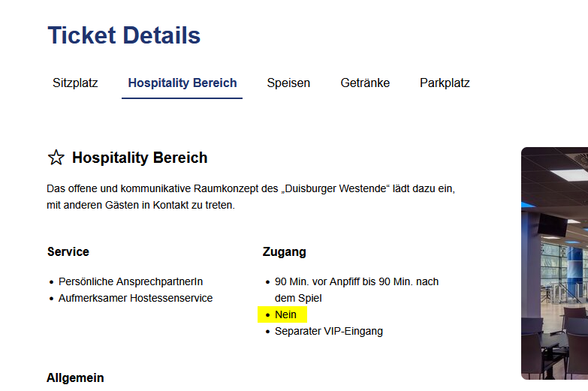The width and height of the screenshot is (588, 391).
Task: Click the star icon beside Hospitality Bereich
Action: (x=56, y=158)
